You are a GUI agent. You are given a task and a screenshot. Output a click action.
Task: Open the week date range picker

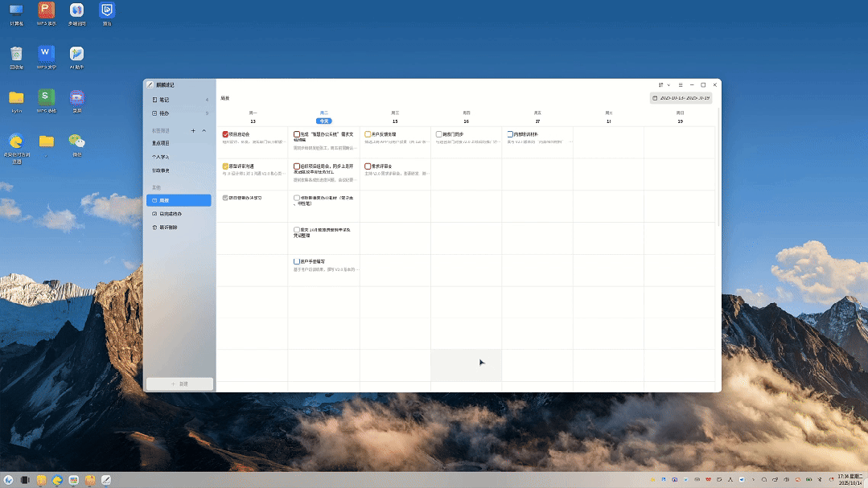coord(681,98)
